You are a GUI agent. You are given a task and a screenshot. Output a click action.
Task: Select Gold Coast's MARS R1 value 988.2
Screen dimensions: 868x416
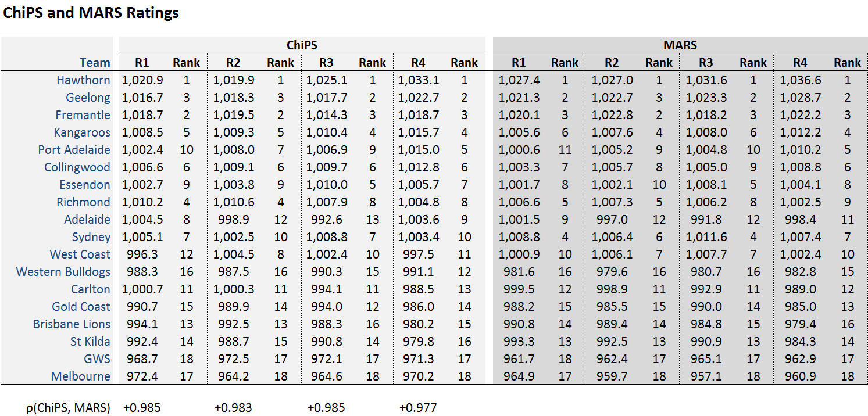tap(519, 307)
